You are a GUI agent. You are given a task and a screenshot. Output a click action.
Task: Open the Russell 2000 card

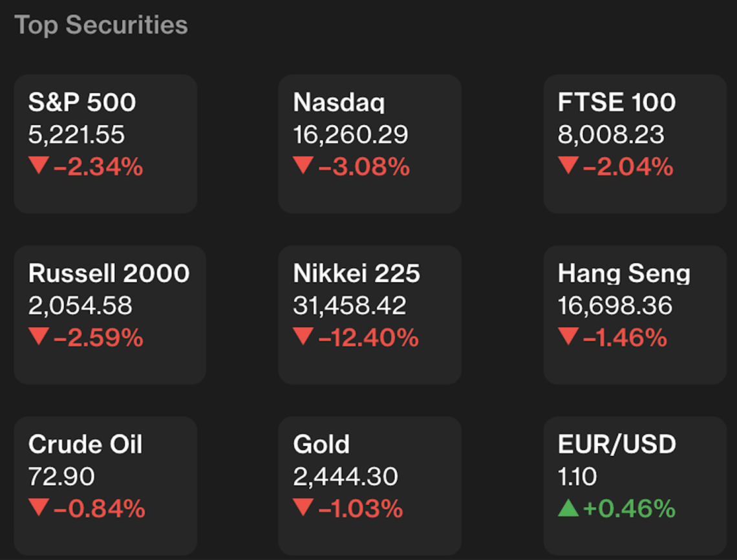pyautogui.click(x=109, y=314)
